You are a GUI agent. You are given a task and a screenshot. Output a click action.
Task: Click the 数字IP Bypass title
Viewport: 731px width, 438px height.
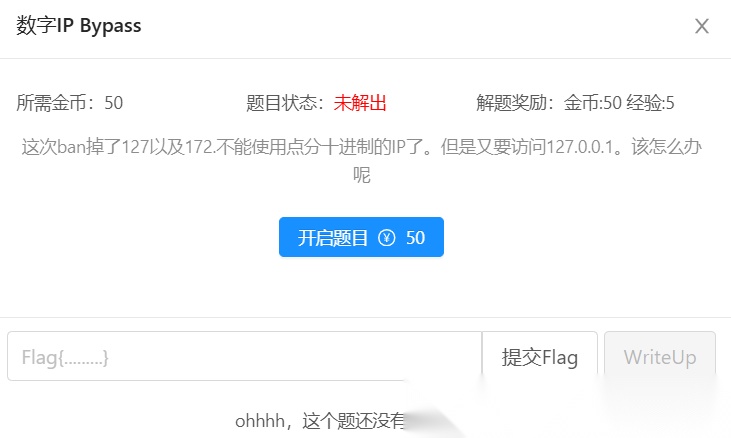pyautogui.click(x=78, y=26)
